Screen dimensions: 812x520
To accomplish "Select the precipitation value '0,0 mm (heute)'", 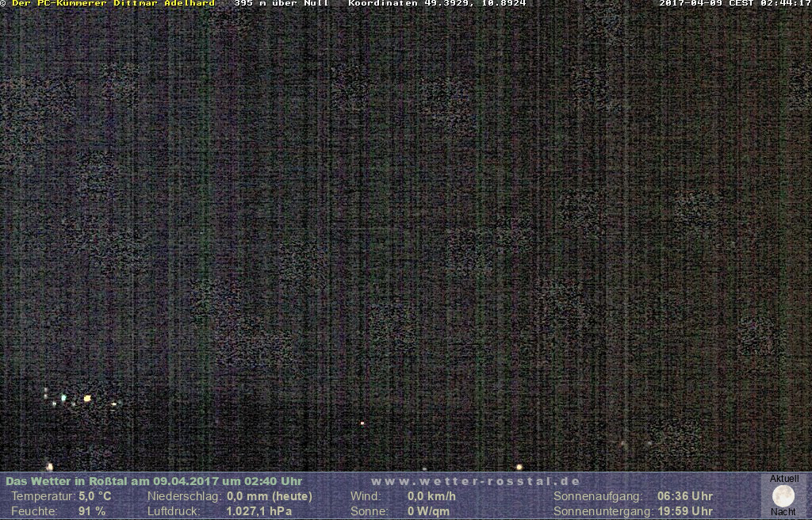I will point(270,496).
